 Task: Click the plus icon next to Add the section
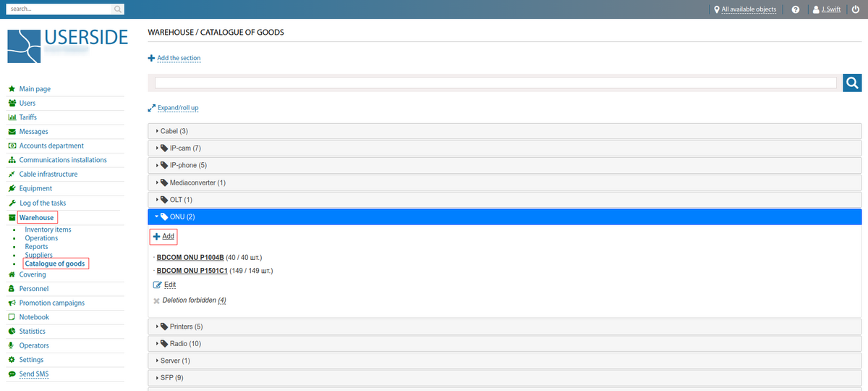pyautogui.click(x=151, y=58)
